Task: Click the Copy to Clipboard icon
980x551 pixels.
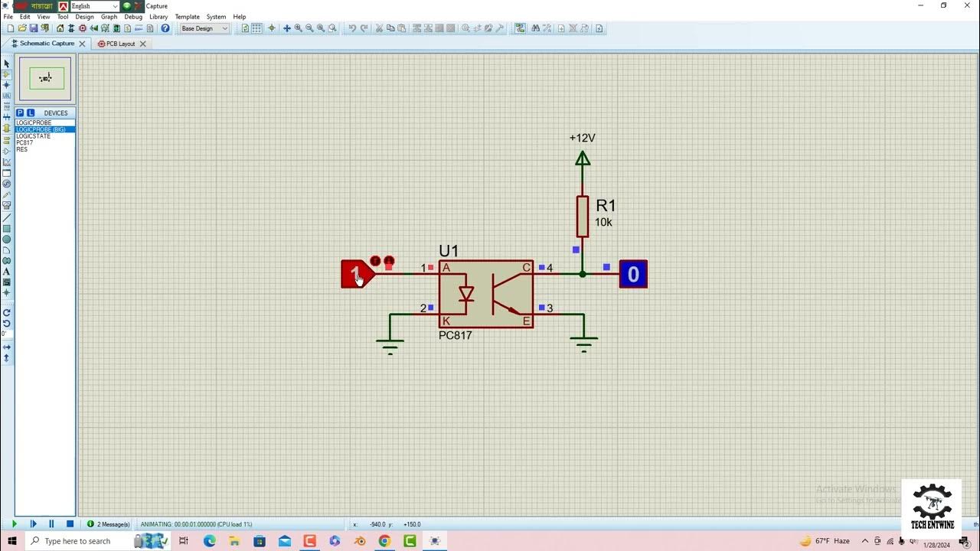Action: pos(390,28)
